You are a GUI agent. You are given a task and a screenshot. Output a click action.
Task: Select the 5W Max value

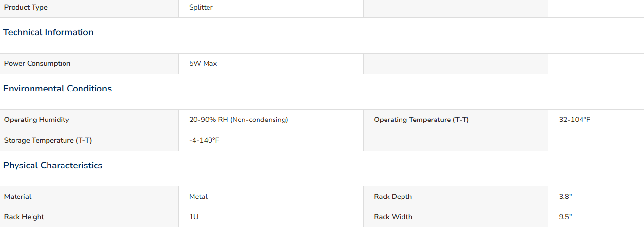203,64
